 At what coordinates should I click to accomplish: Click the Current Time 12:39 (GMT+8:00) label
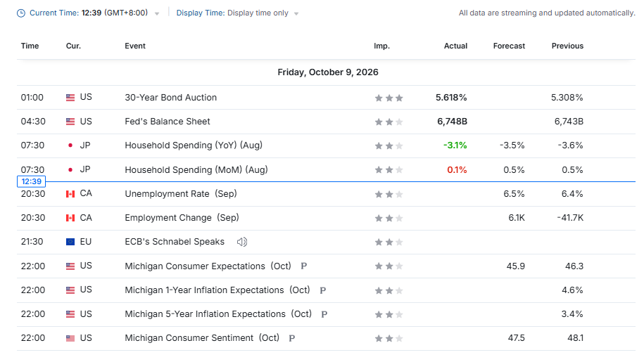click(89, 13)
